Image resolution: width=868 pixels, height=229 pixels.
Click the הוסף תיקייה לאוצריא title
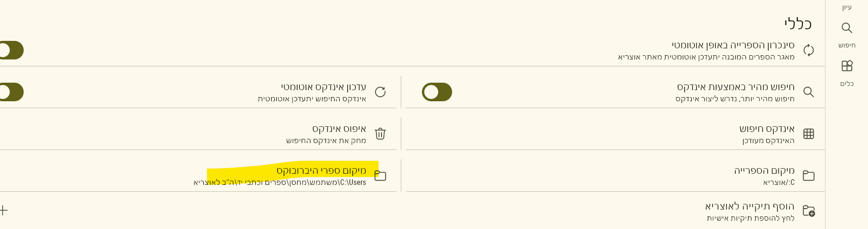(x=750, y=206)
